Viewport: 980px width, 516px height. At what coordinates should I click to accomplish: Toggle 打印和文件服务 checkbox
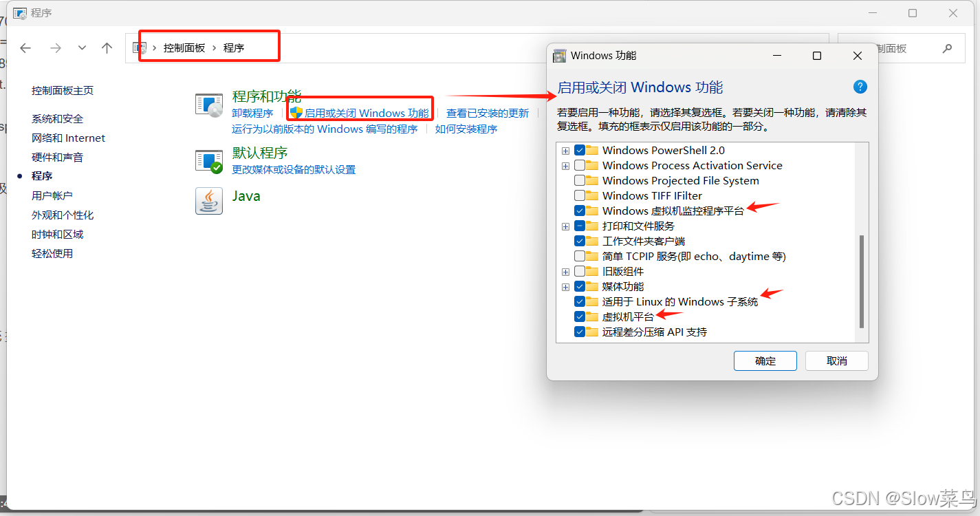580,226
